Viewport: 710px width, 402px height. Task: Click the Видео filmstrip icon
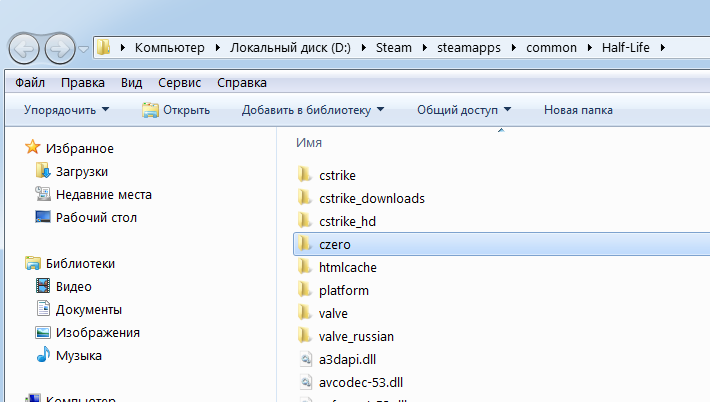pos(43,286)
